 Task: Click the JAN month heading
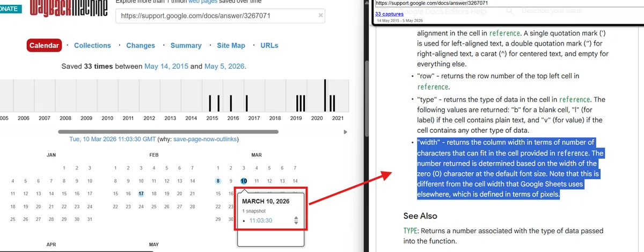pyautogui.click(x=51, y=155)
